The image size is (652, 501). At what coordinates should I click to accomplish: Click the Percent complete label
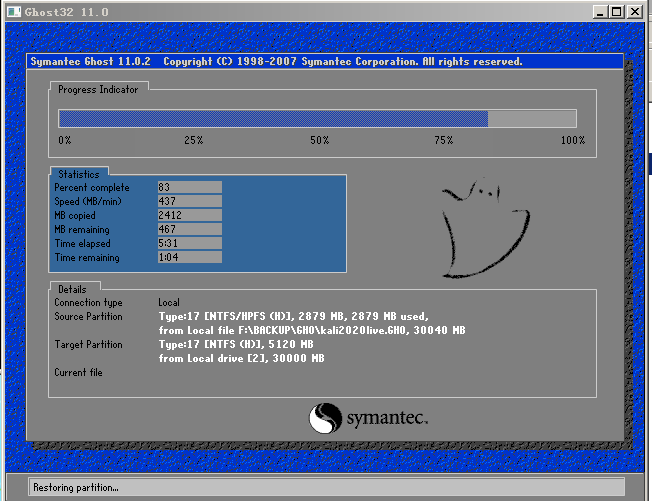point(92,188)
